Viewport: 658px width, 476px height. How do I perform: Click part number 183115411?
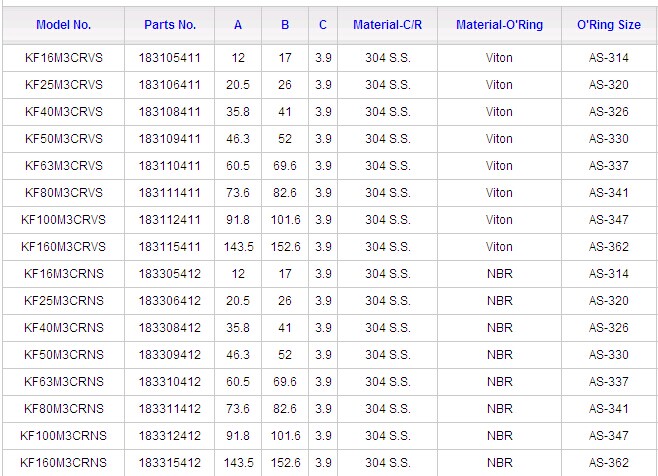pyautogui.click(x=170, y=247)
